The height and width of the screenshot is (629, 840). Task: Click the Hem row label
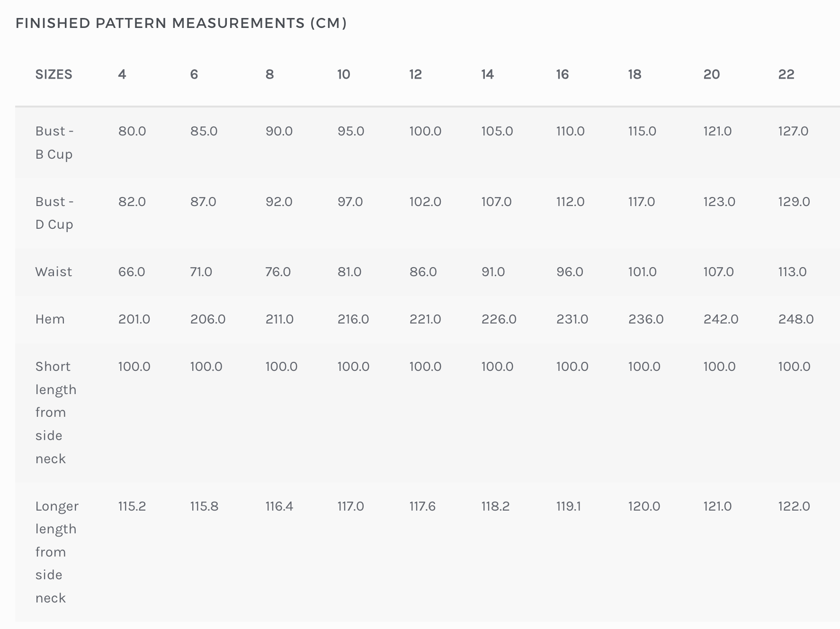pos(50,319)
